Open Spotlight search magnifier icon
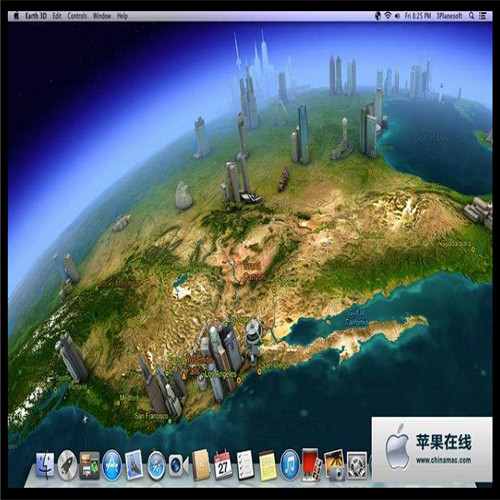 click(471, 16)
